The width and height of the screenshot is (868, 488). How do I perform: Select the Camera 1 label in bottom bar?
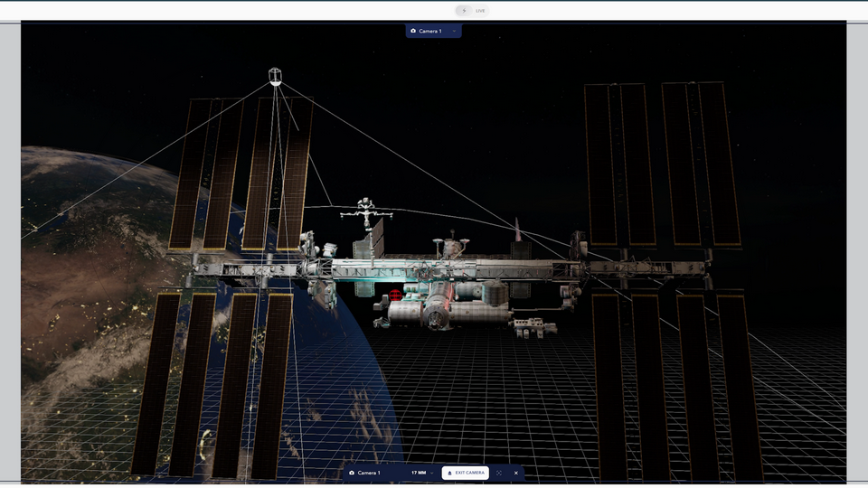click(369, 473)
